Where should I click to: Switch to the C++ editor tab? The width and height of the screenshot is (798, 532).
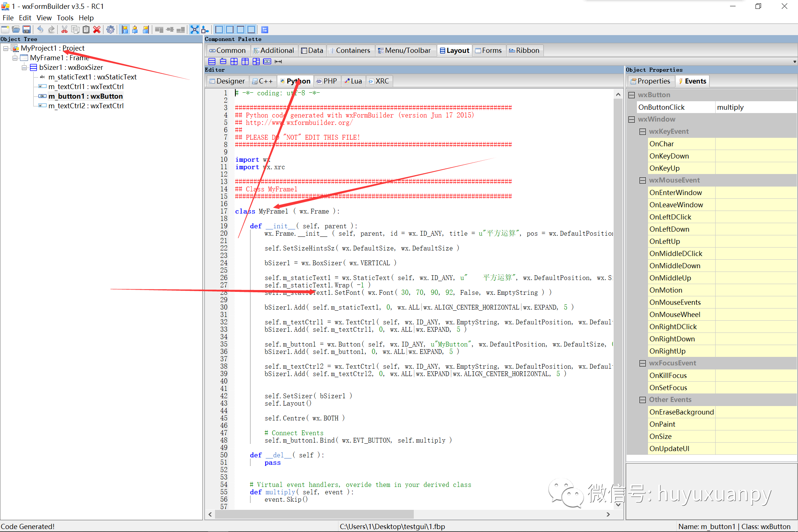(x=263, y=81)
